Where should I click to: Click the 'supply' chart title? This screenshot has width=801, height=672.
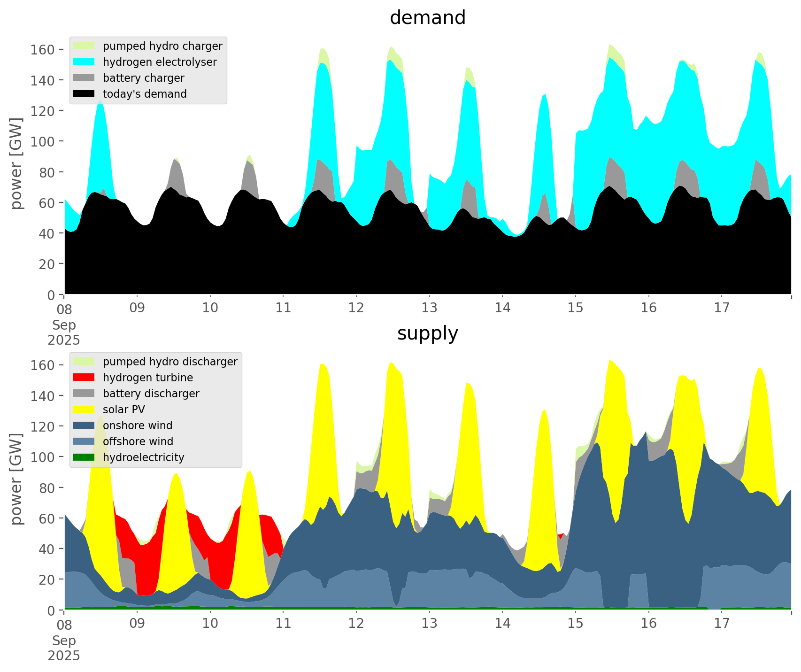coord(427,333)
